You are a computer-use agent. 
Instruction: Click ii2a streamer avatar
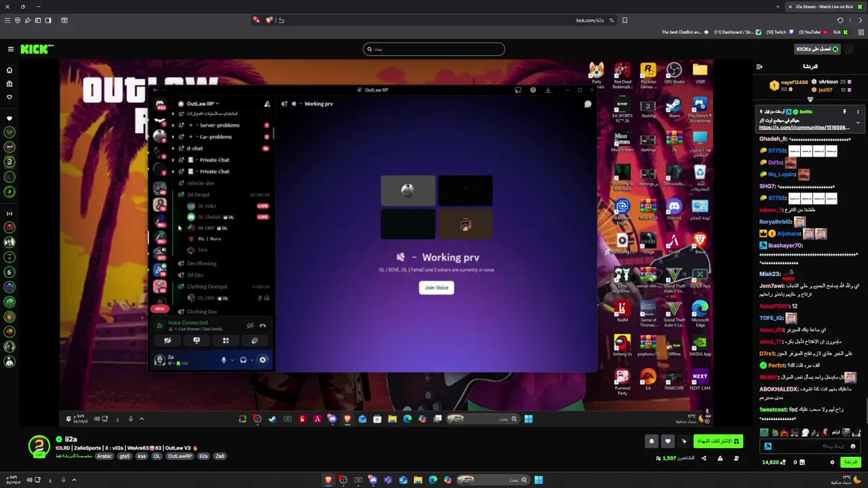pyautogui.click(x=39, y=446)
